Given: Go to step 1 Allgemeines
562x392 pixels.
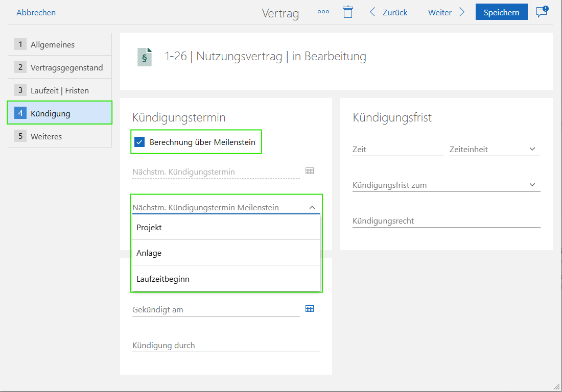Looking at the screenshot, I should (59, 44).
